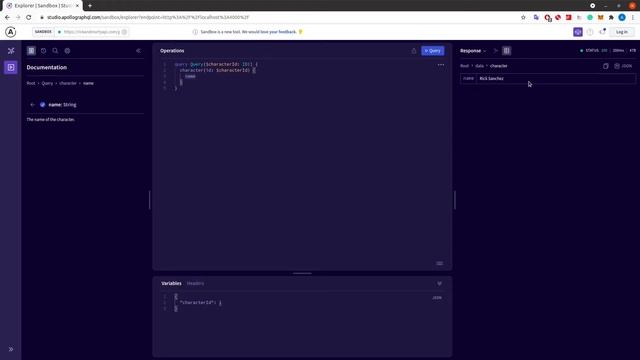Click the characterId variable line in Variables editor
640x360 pixels.
pyautogui.click(x=200, y=303)
